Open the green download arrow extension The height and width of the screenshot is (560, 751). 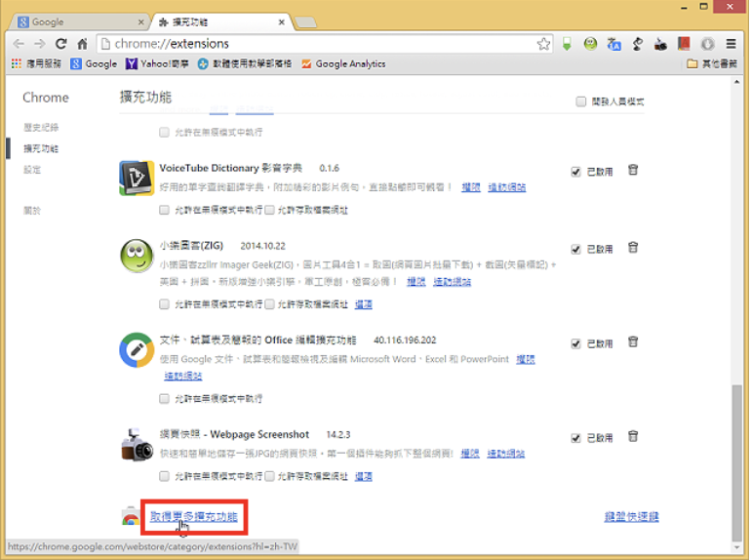pos(567,45)
